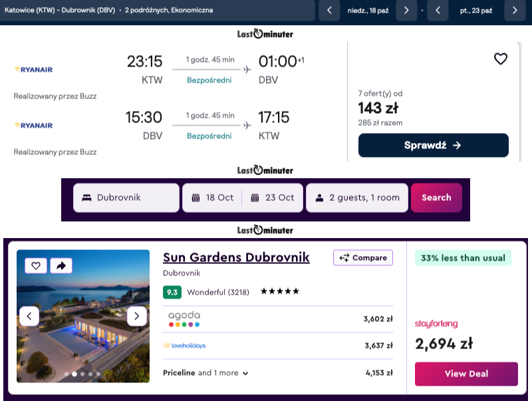The image size is (532, 401).
Task: Save the Ryanair flight with heart icon
Action: [501, 59]
